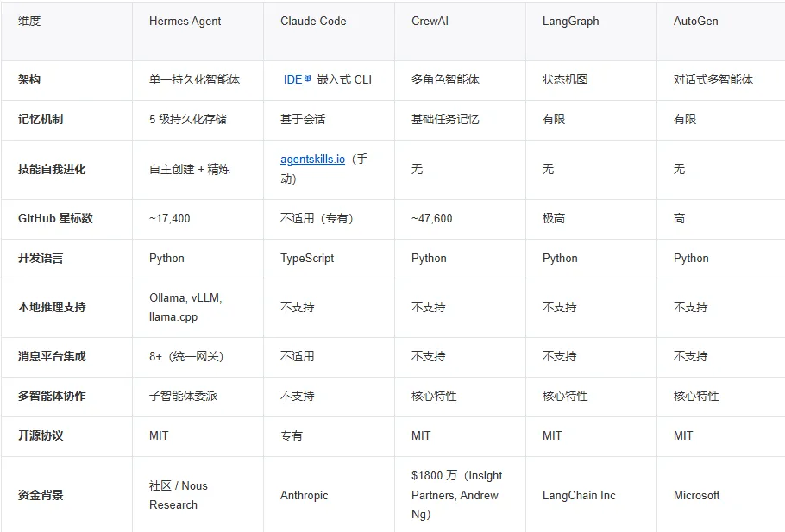Select the Microsoft cell
Screen dimensions: 785x532
coord(697,496)
